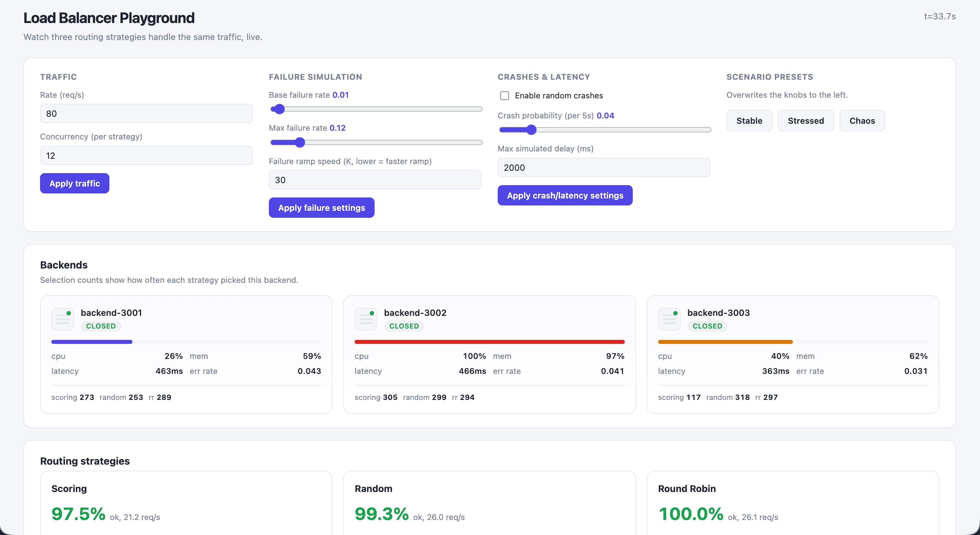The image size is (980, 535).
Task: Adjust the Crash probability slider
Action: [605, 130]
